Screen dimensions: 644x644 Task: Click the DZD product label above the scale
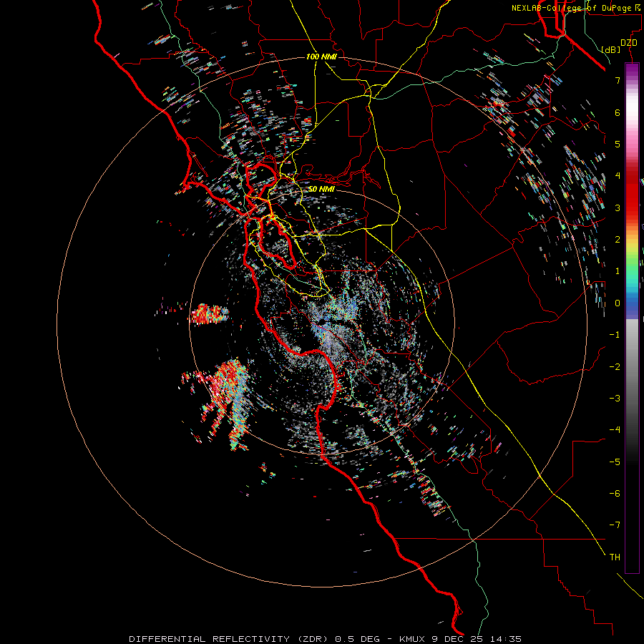[x=629, y=43]
